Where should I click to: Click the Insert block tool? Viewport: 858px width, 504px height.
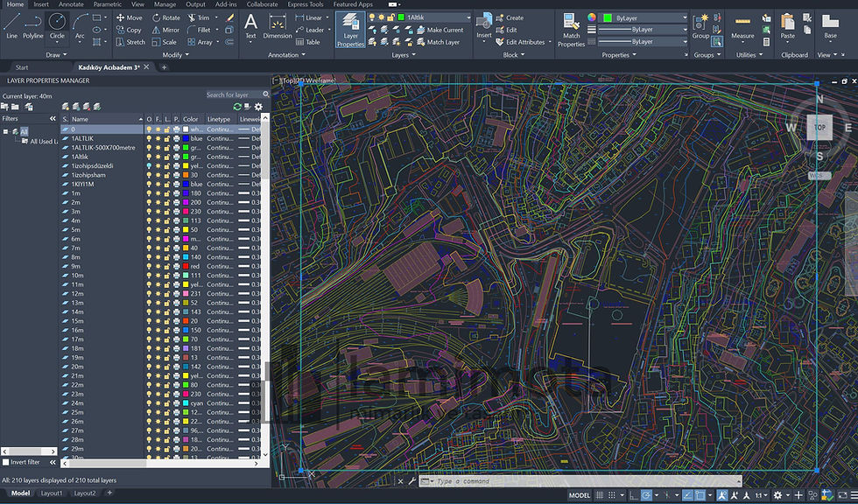pyautogui.click(x=483, y=26)
